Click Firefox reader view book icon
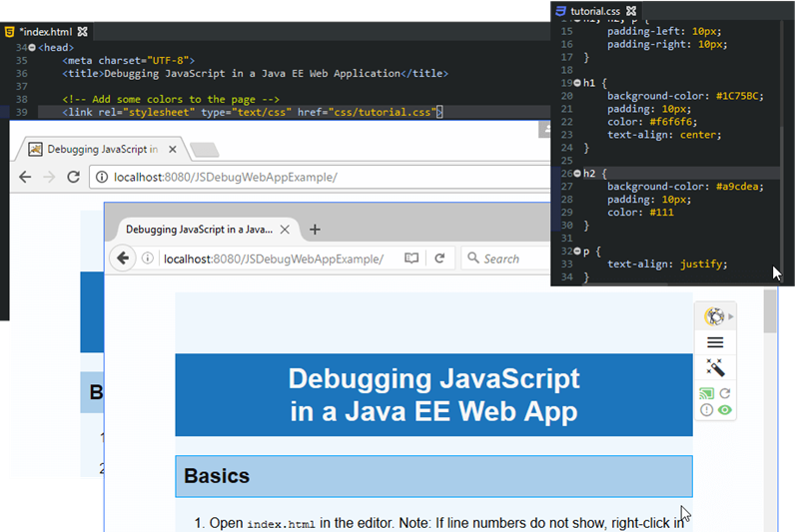This screenshot has height=532, width=799. (x=411, y=259)
